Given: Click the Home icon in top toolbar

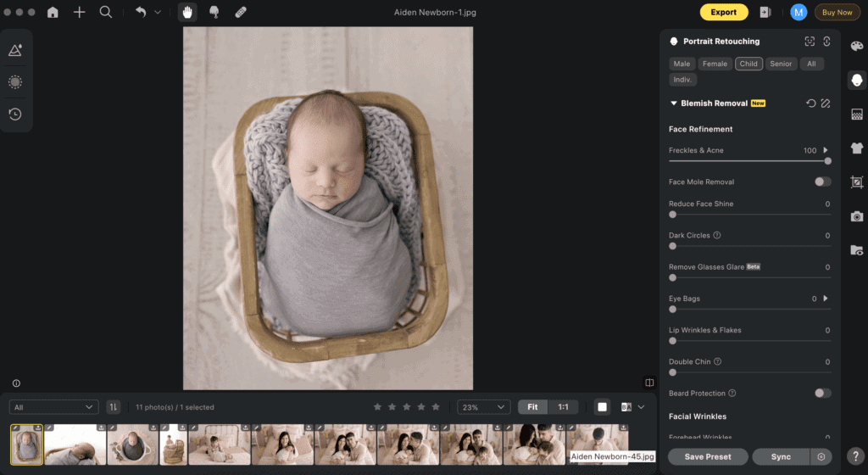Looking at the screenshot, I should pos(53,13).
